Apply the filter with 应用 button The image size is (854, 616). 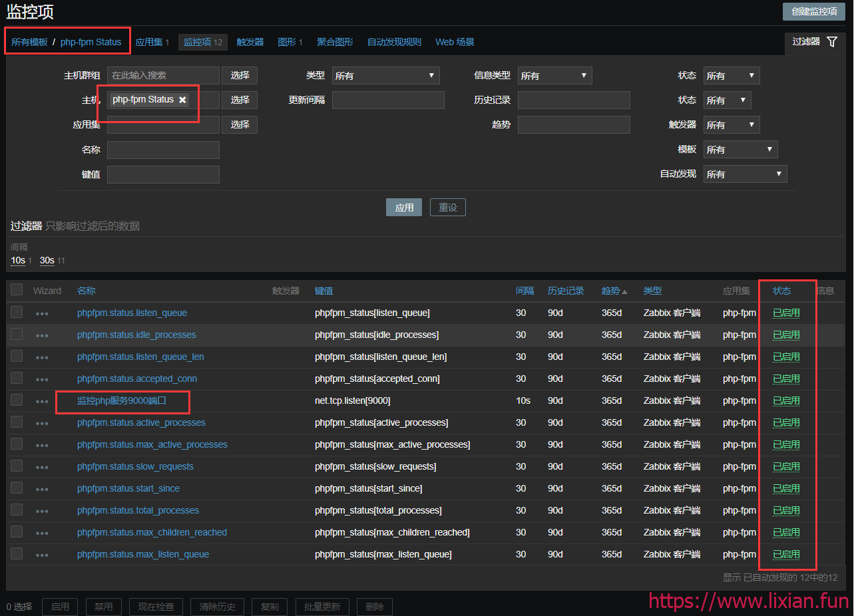pos(404,208)
